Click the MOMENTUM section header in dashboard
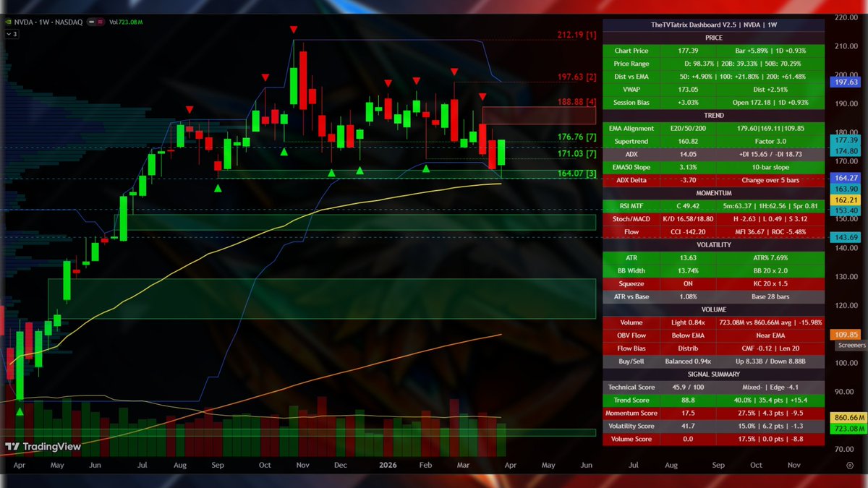Image resolution: width=868 pixels, height=488 pixels. 713,193
